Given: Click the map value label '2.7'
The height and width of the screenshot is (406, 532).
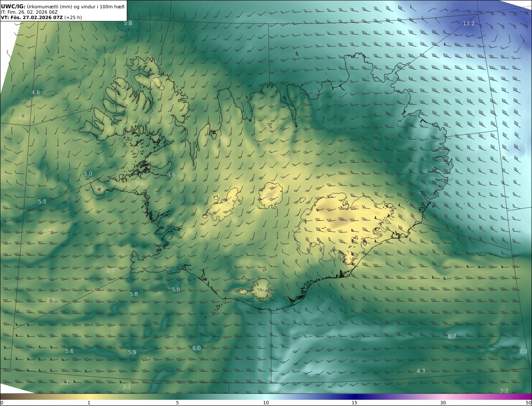Looking at the screenshot, I should pyautogui.click(x=111, y=270).
